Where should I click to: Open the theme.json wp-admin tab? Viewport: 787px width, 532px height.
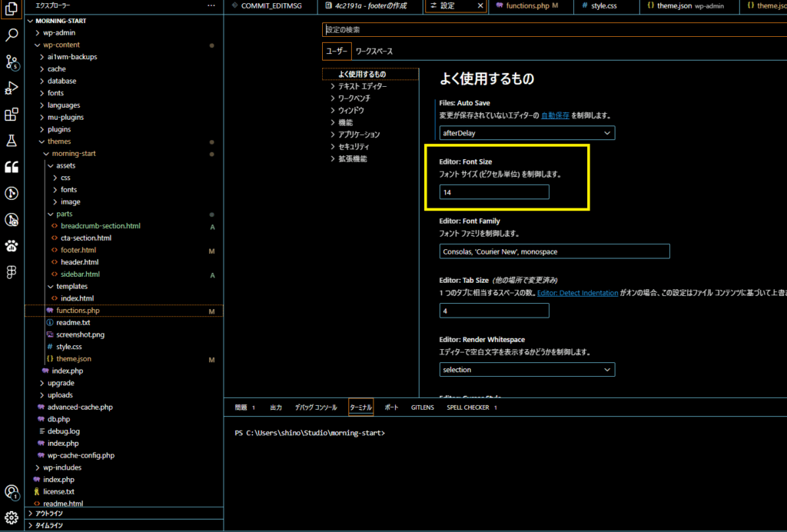pos(689,5)
